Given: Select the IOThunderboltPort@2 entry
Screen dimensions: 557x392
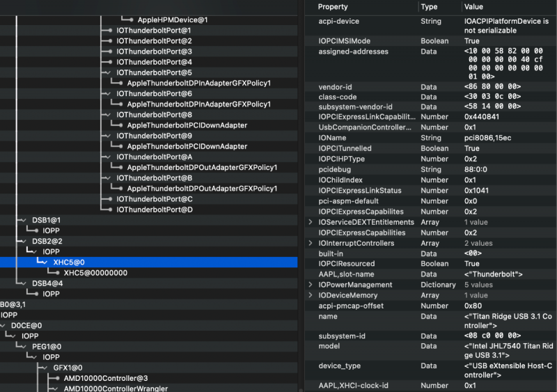Looking at the screenshot, I should pyautogui.click(x=154, y=41).
